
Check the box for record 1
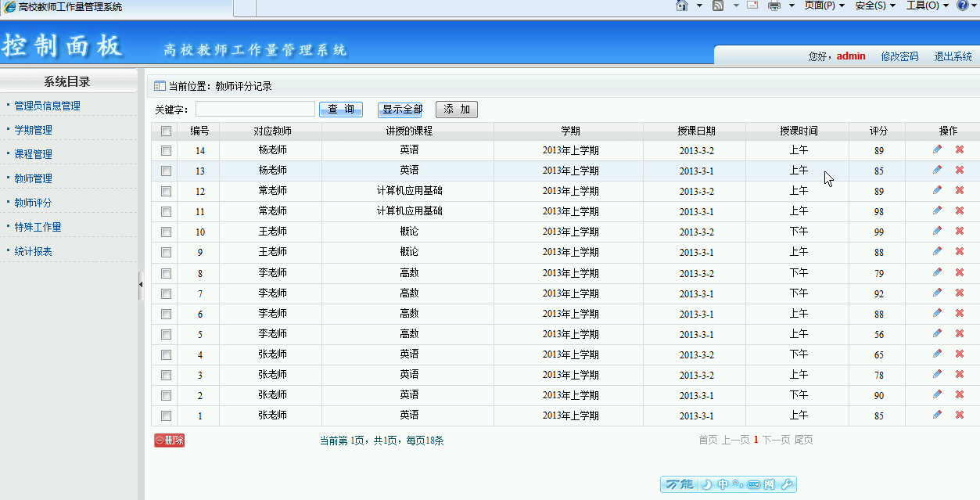tap(166, 415)
